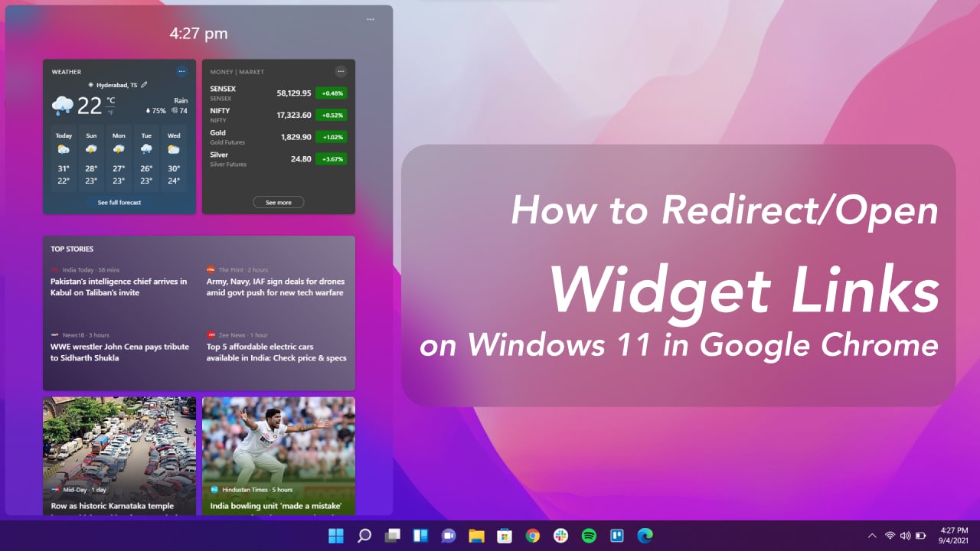Open the widgets board three-dot menu
Screen dimensions: 980x551
[x=371, y=19]
